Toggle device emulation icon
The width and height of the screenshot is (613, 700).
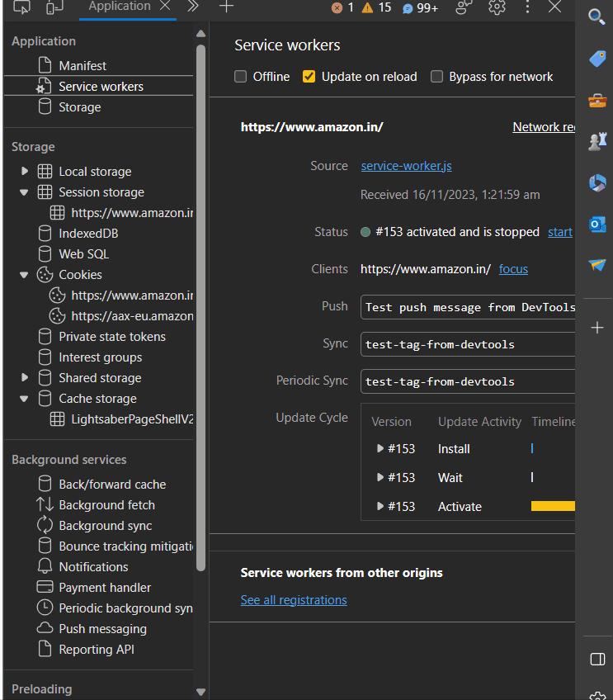pos(54,7)
